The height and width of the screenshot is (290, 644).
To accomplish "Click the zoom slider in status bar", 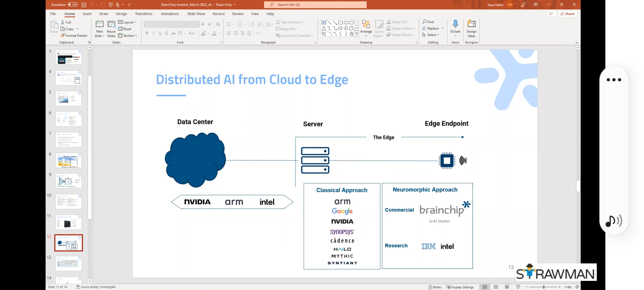I will click(543, 287).
